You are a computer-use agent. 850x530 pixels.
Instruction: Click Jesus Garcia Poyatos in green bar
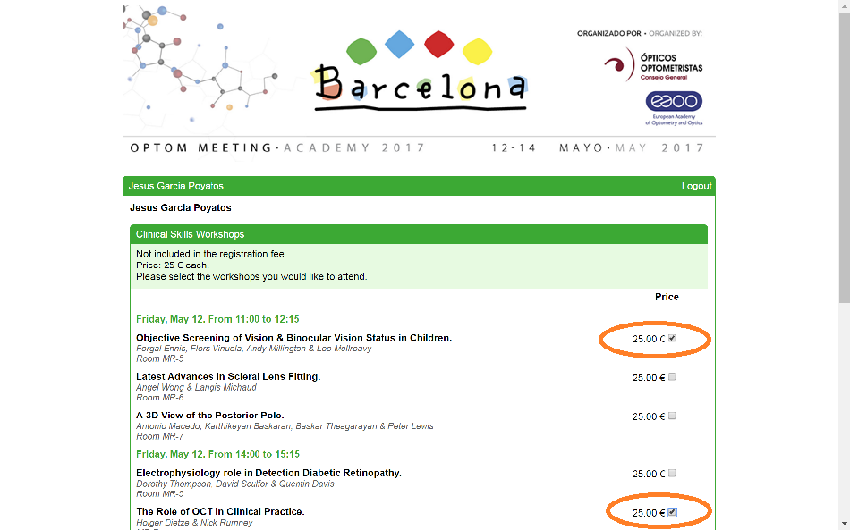tap(176, 186)
